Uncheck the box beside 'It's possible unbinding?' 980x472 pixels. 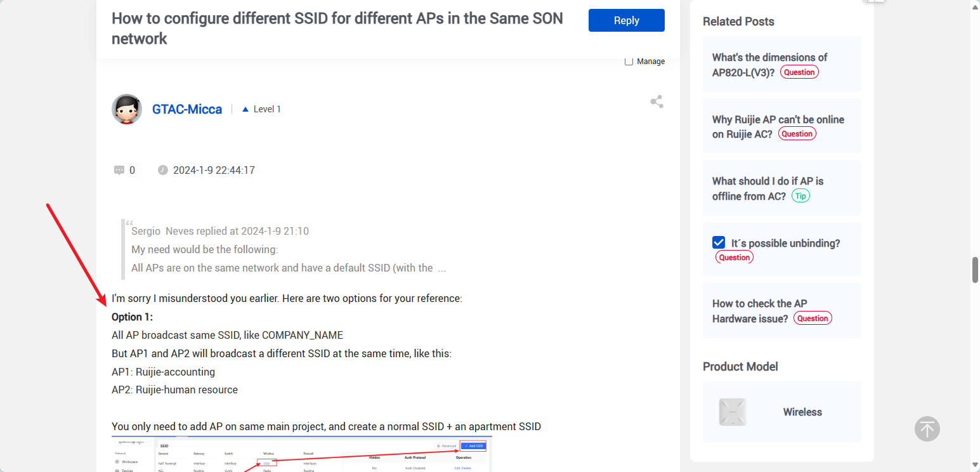719,242
